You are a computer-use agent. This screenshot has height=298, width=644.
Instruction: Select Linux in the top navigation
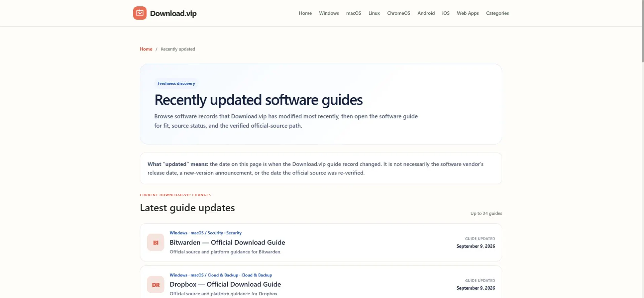point(374,13)
